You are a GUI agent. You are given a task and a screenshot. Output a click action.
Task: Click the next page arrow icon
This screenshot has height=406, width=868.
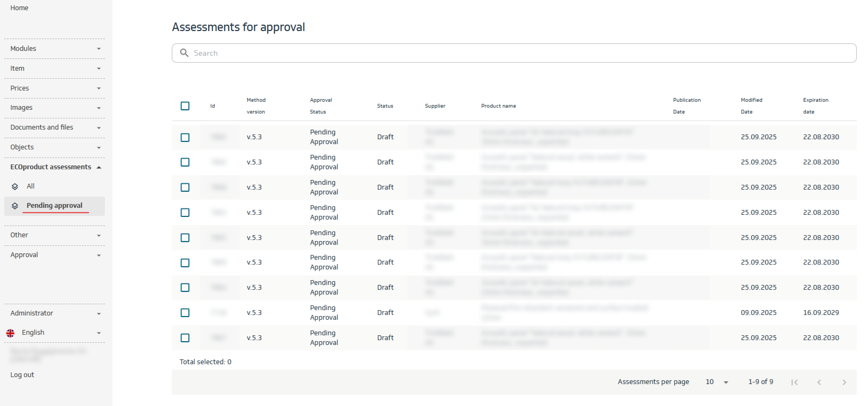point(844,382)
